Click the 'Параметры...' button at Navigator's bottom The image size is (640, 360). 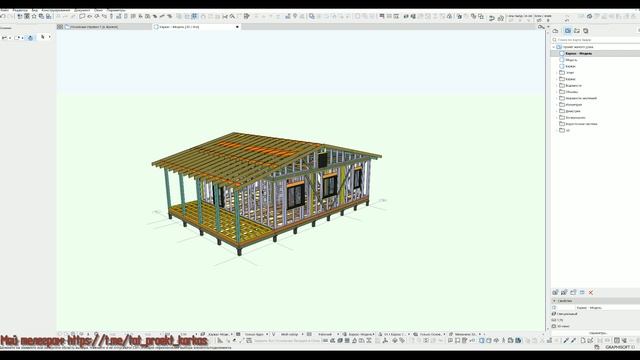pos(598,333)
